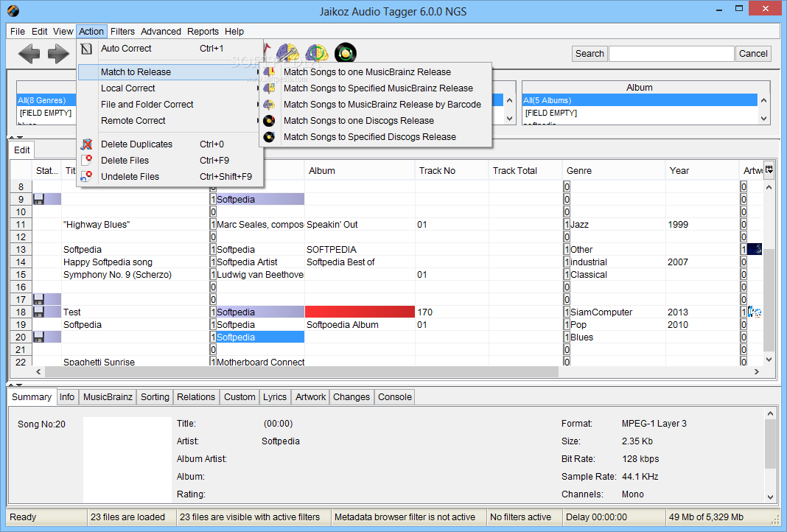
Task: Click the Album filter list up arrow
Action: click(x=764, y=100)
